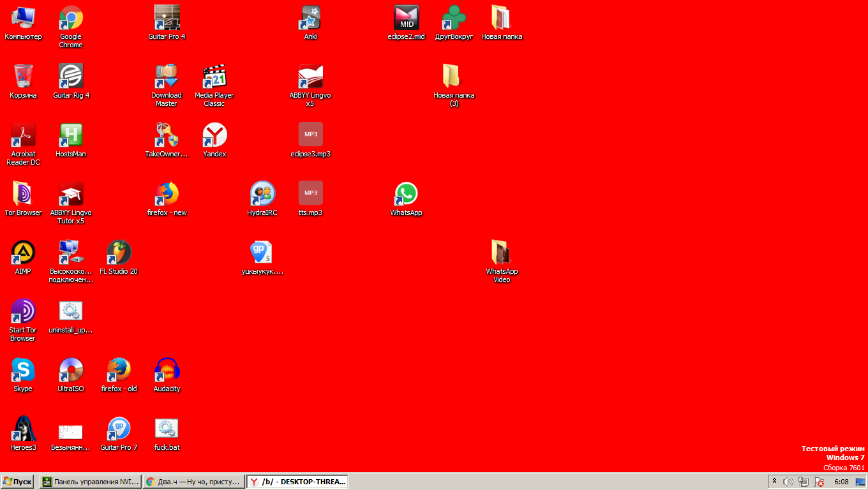Select the Корзина recycle bin icon

pyautogui.click(x=23, y=77)
